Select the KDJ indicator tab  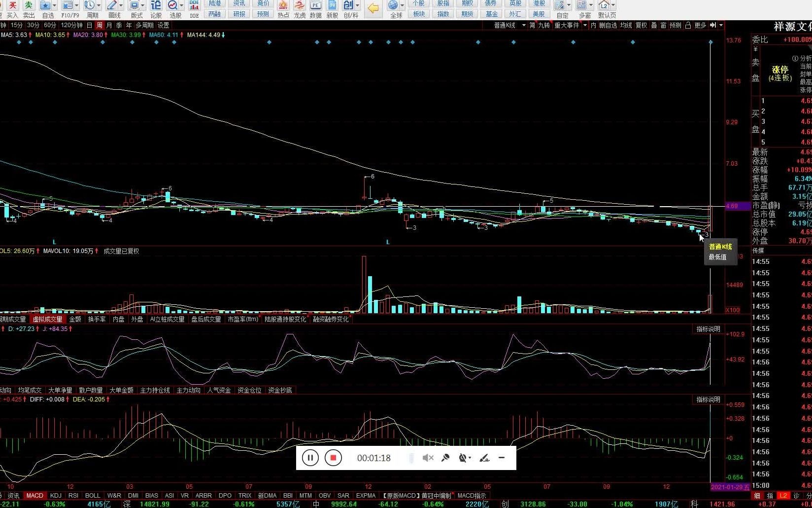[56, 495]
